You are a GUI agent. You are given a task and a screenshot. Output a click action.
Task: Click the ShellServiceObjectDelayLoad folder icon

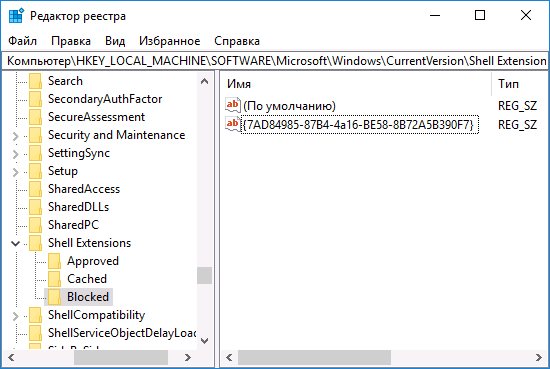pyautogui.click(x=35, y=333)
